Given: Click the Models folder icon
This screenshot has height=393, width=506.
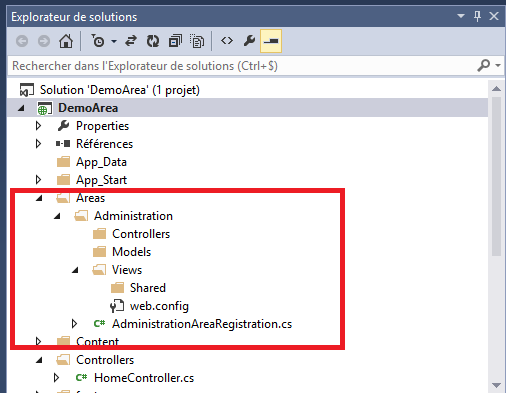Looking at the screenshot, I should [x=99, y=252].
